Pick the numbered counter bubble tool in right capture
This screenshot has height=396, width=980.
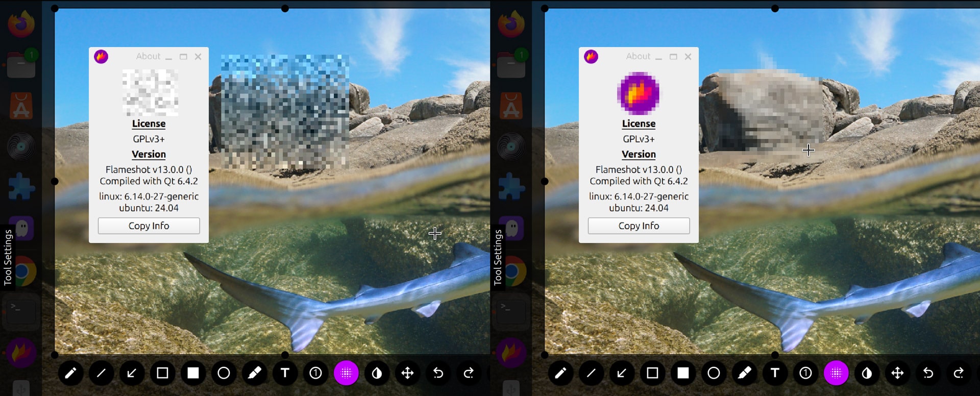[x=805, y=373]
